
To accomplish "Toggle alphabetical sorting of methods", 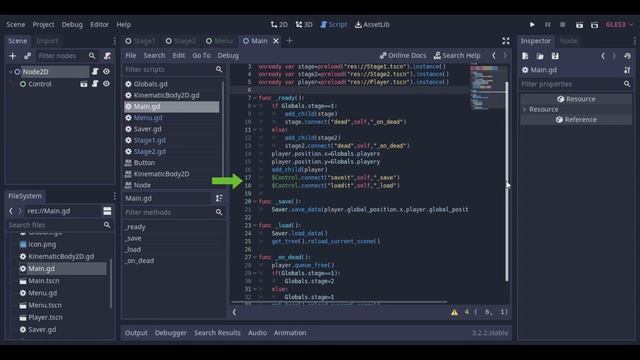I will point(219,198).
